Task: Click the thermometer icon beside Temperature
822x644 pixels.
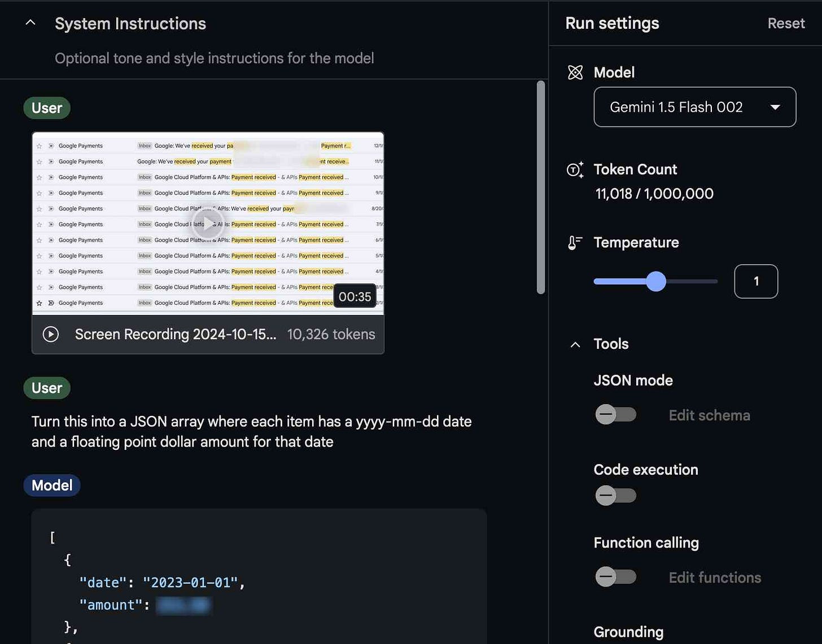Action: tap(574, 242)
